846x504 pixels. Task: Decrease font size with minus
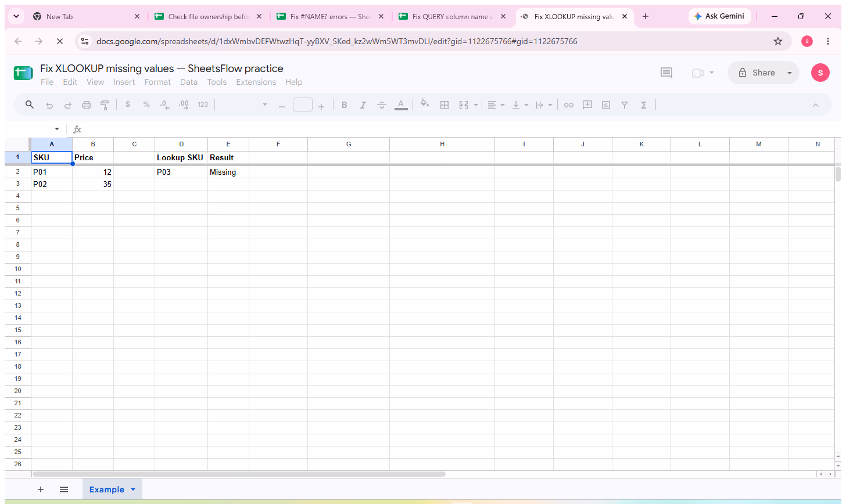[282, 106]
